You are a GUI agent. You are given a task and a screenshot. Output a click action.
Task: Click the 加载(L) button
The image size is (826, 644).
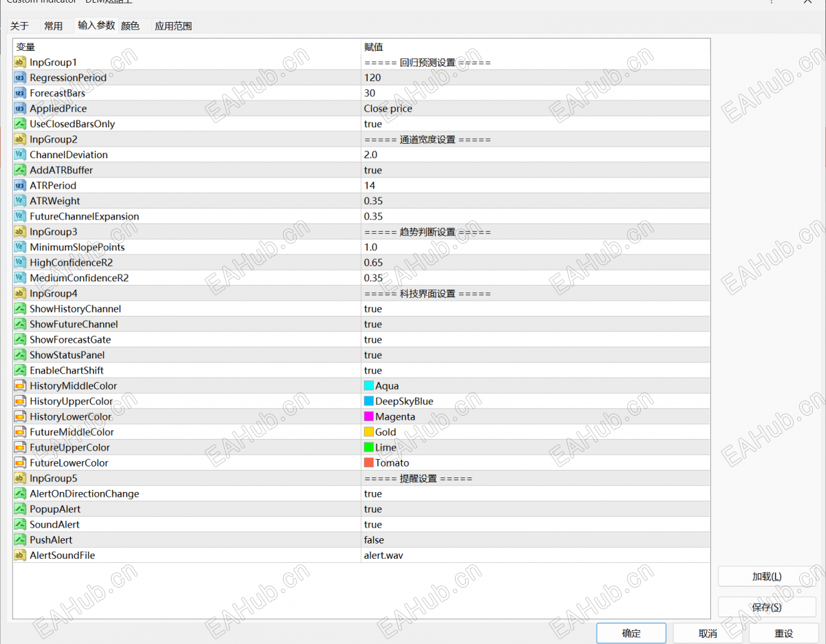point(767,577)
